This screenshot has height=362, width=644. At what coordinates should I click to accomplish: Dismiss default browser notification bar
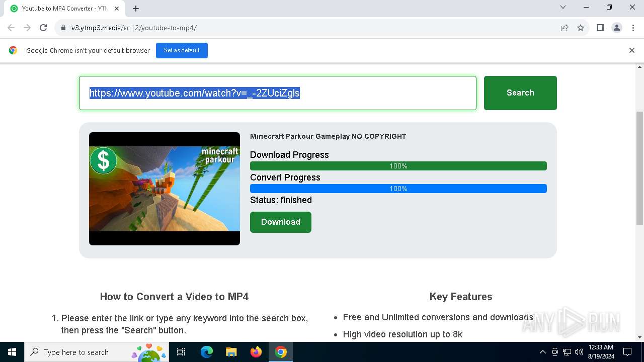pyautogui.click(x=632, y=50)
